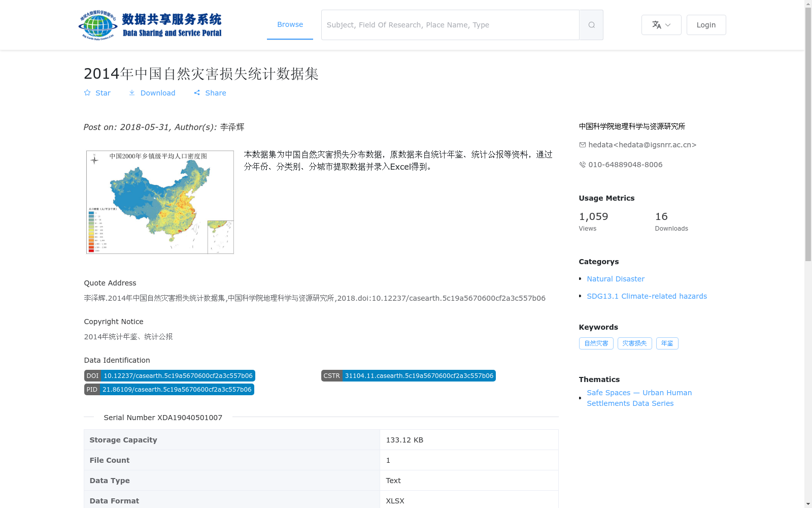Click the Data Sharing portal globe logo
The image size is (812, 508).
click(x=150, y=25)
